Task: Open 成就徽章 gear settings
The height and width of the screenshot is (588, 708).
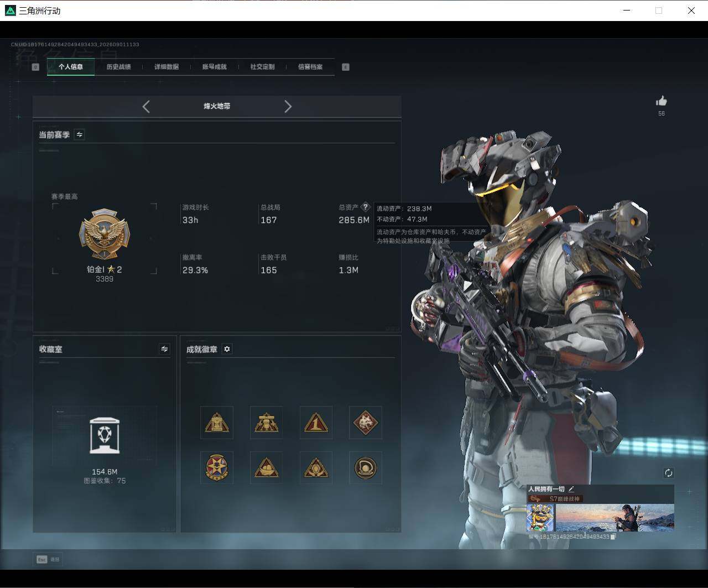Action: click(x=227, y=349)
